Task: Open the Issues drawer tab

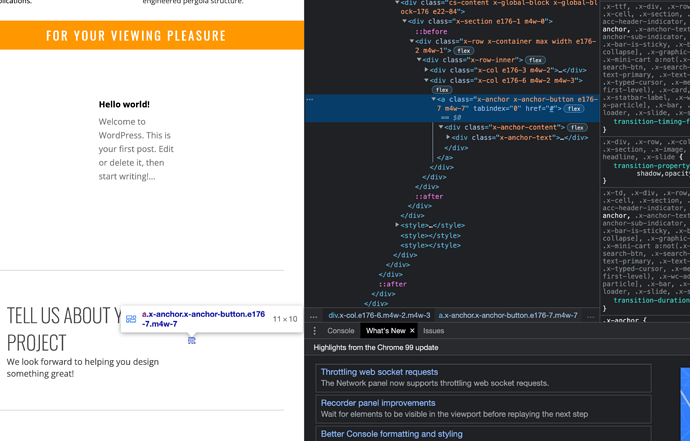Action: tap(433, 331)
